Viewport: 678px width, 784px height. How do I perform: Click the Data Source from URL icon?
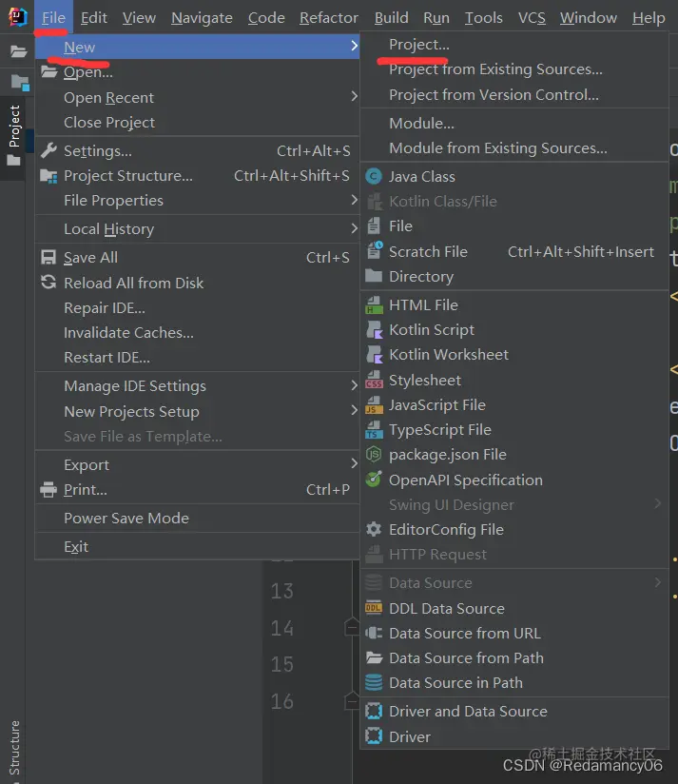[x=374, y=633]
